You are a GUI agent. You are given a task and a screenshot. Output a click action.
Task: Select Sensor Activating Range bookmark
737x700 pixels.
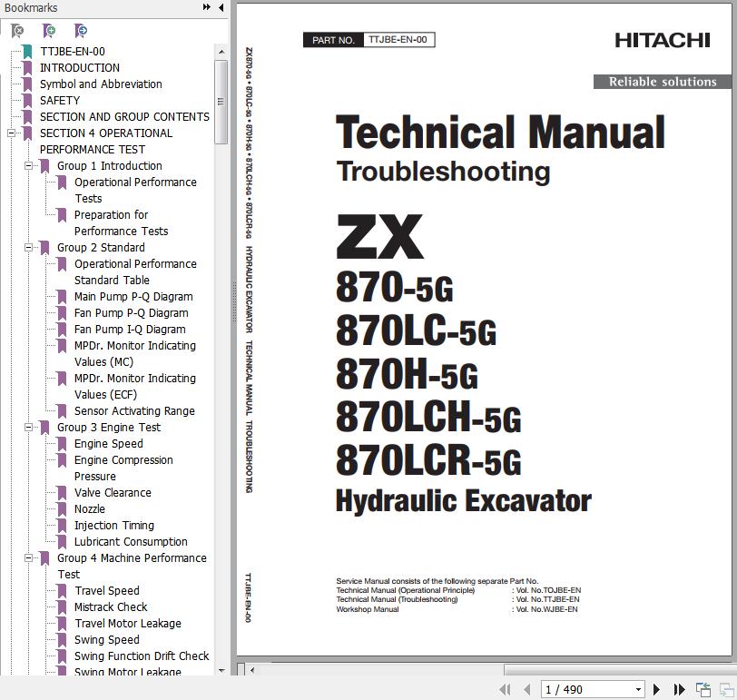tap(134, 411)
